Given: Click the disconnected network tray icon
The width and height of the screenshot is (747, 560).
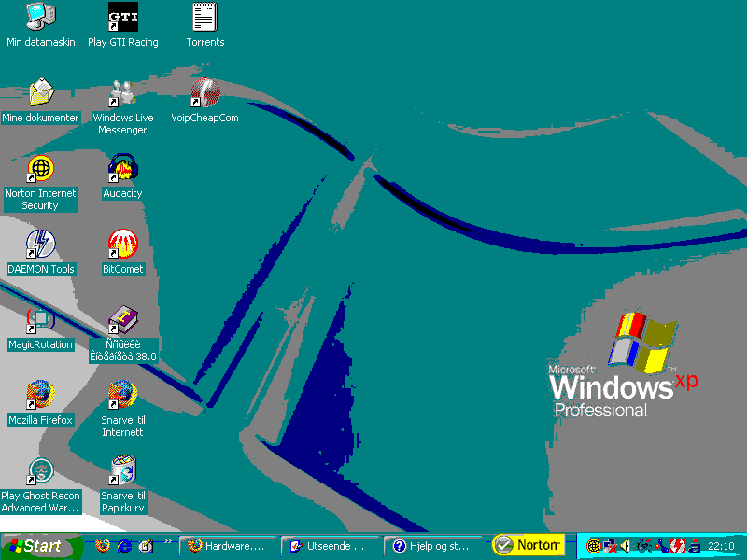Looking at the screenshot, I should 610,546.
